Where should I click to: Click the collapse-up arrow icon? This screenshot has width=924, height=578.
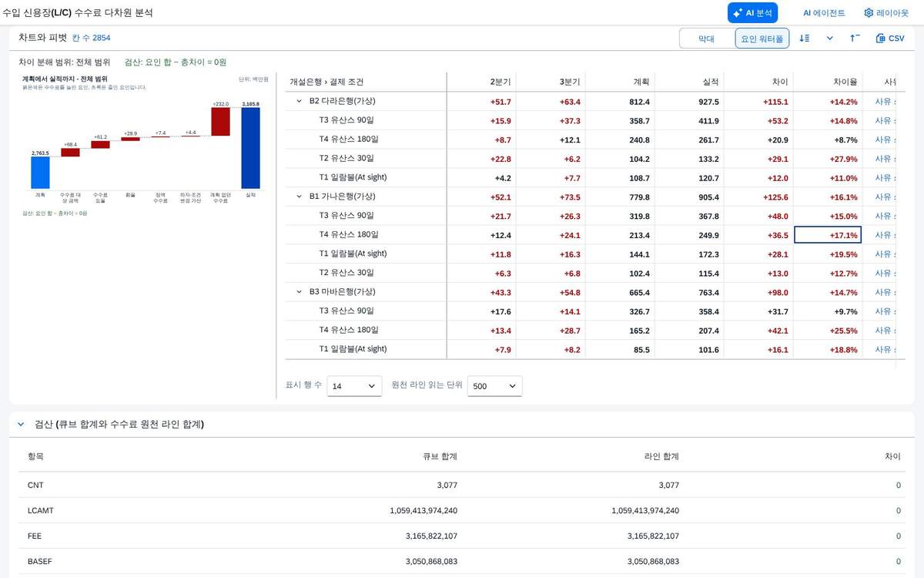(855, 38)
